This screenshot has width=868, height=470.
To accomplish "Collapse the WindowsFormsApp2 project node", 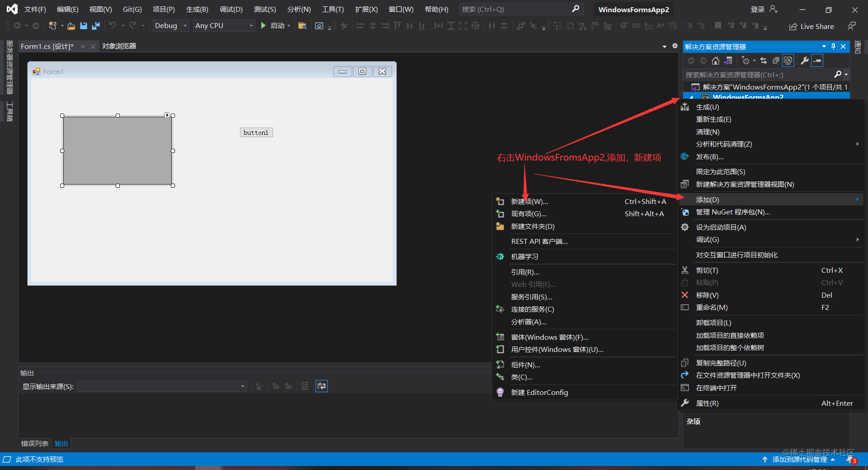I will coord(691,97).
